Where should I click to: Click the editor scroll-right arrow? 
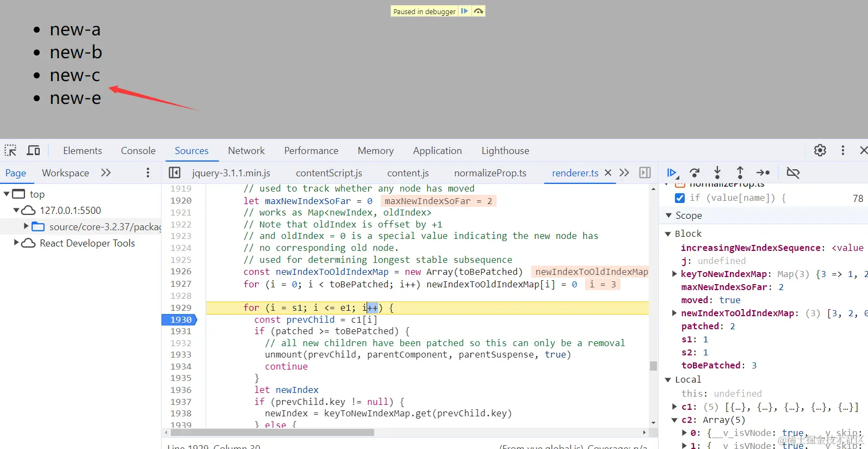[x=644, y=433]
